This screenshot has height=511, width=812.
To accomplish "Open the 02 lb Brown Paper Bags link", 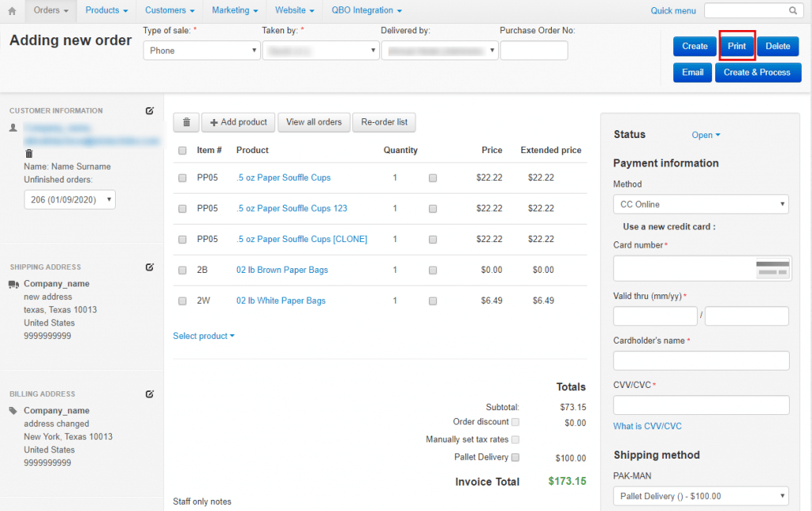I will point(282,270).
